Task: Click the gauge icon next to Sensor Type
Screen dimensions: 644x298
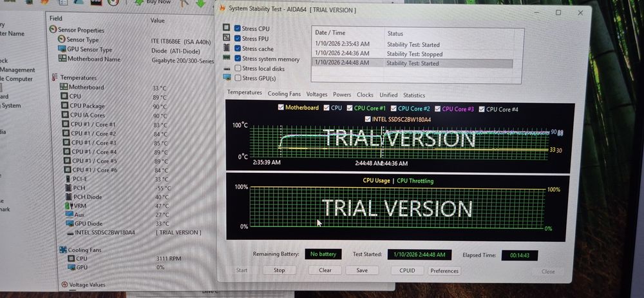Action: point(62,39)
